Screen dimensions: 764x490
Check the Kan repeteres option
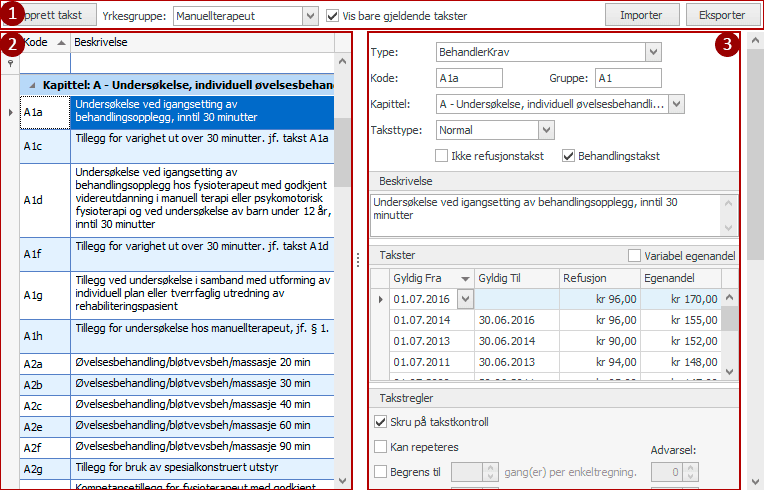click(381, 447)
